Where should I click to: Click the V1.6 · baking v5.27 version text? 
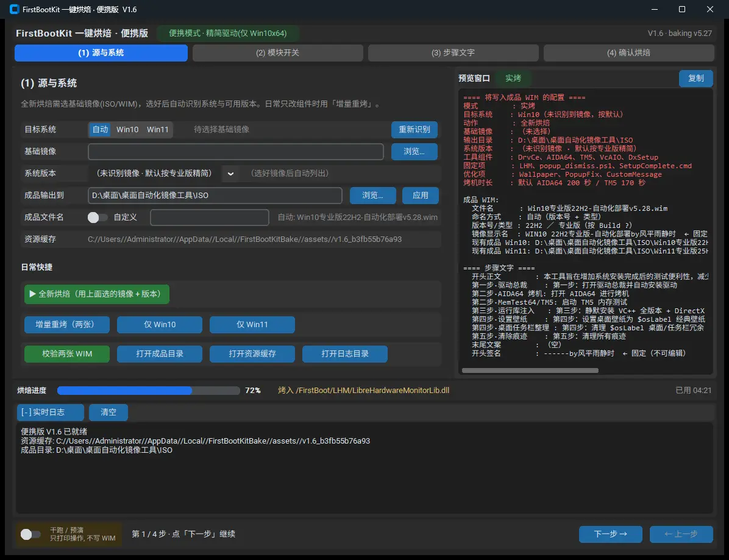tap(679, 33)
